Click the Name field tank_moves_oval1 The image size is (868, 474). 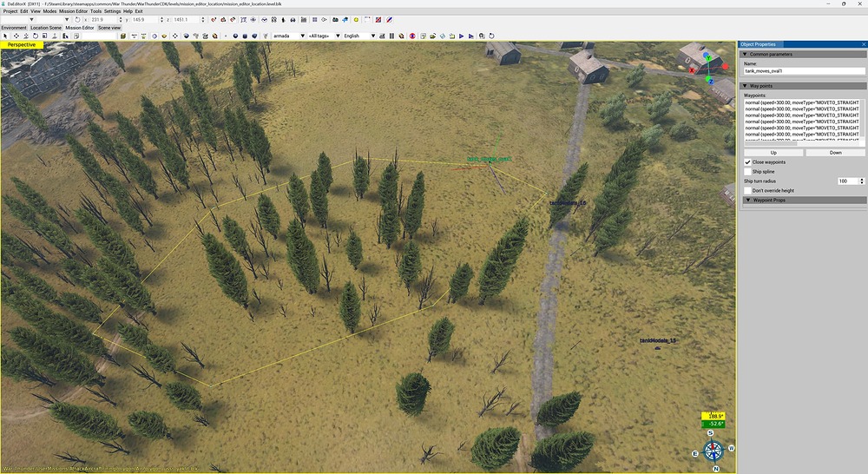(x=802, y=70)
